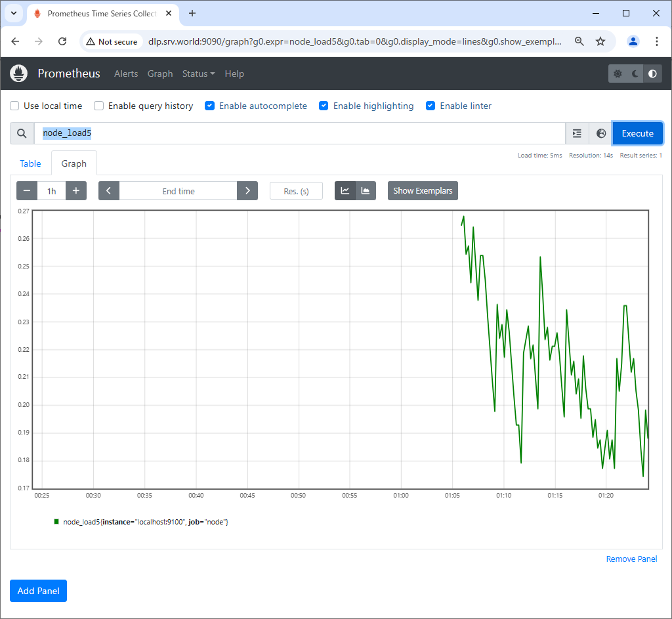The width and height of the screenshot is (672, 619).
Task: View site info via Not secure badge
Action: click(112, 41)
